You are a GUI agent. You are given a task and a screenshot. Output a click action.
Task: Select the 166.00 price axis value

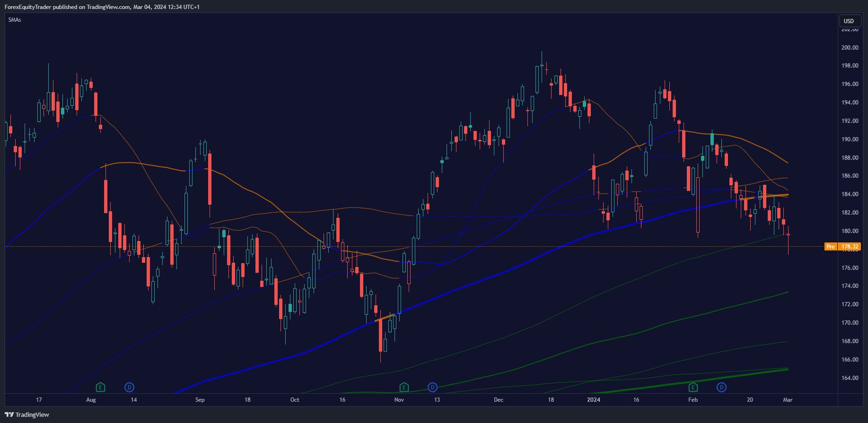coord(850,360)
